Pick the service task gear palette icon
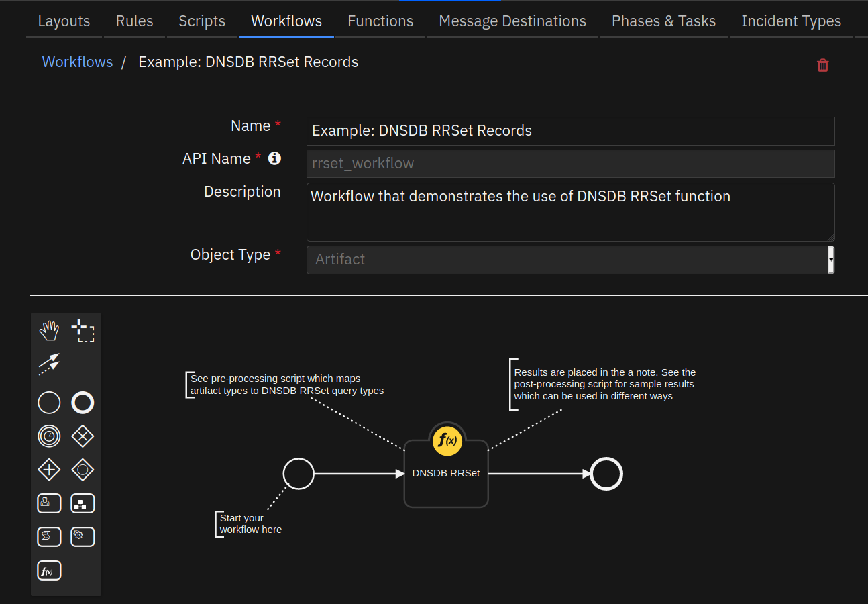The image size is (868, 604). coord(83,537)
